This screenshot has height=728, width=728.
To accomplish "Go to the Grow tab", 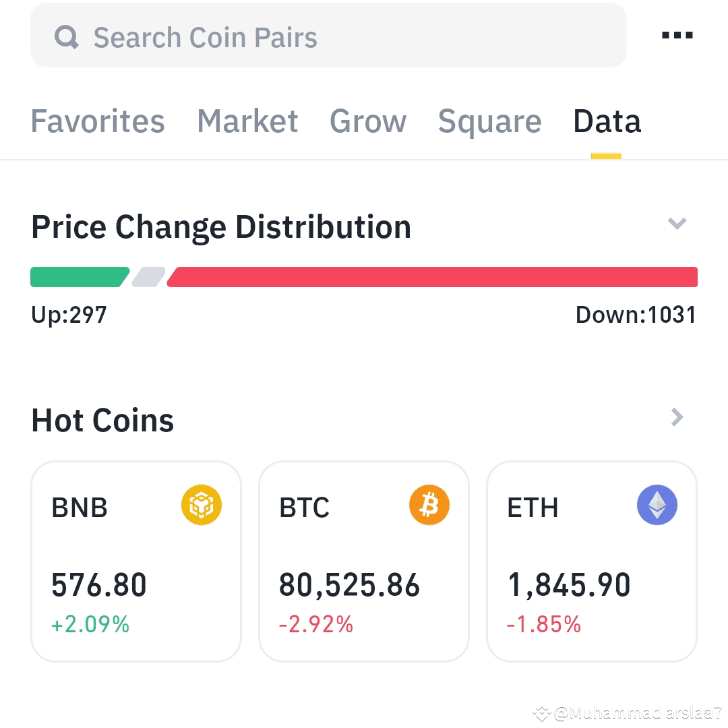I will 368,121.
